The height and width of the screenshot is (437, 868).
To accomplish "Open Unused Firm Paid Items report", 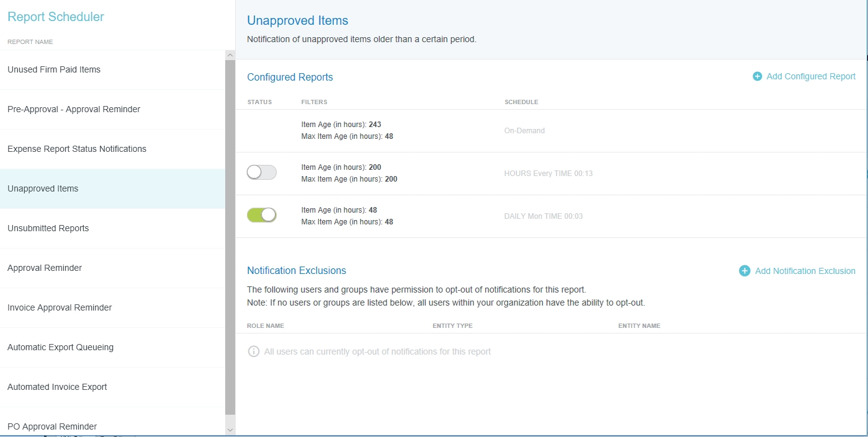I will pyautogui.click(x=54, y=69).
